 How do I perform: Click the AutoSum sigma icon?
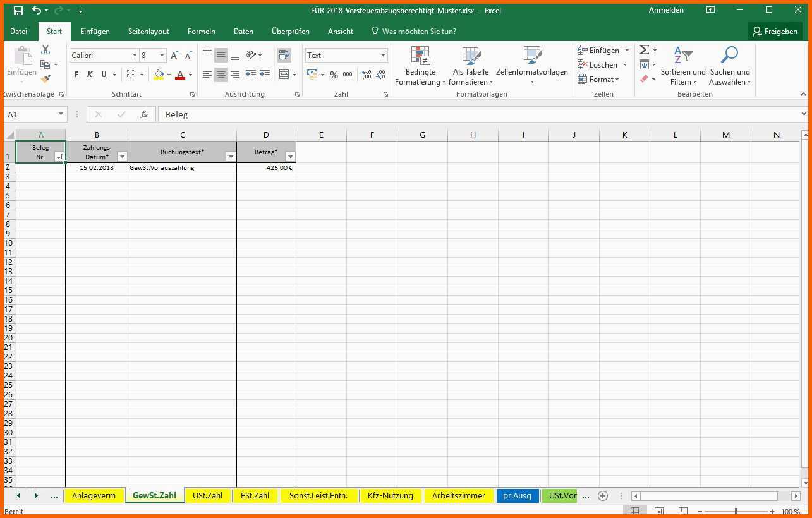tap(644, 50)
